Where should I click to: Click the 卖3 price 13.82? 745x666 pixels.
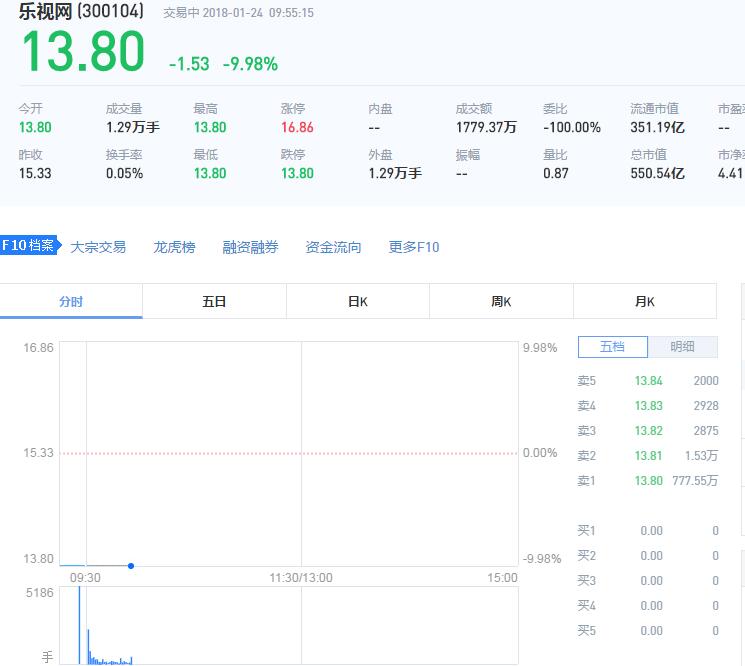(x=649, y=431)
